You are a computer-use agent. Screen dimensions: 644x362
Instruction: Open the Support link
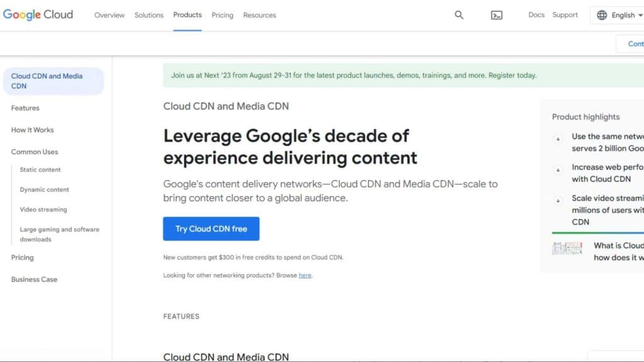pyautogui.click(x=565, y=15)
